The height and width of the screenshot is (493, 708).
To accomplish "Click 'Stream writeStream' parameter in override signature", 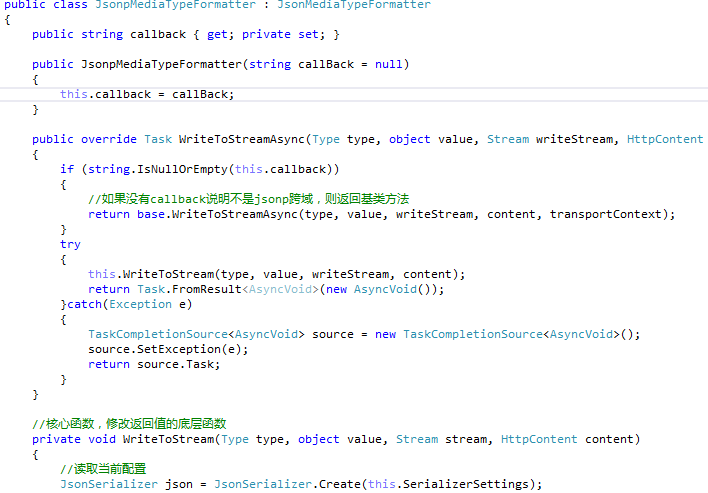I will 550,139.
